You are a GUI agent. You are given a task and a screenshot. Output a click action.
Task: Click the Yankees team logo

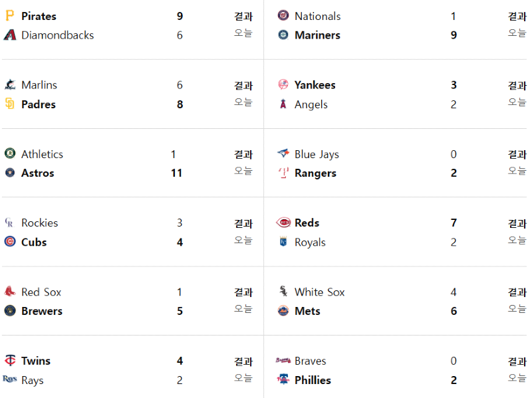pos(283,84)
